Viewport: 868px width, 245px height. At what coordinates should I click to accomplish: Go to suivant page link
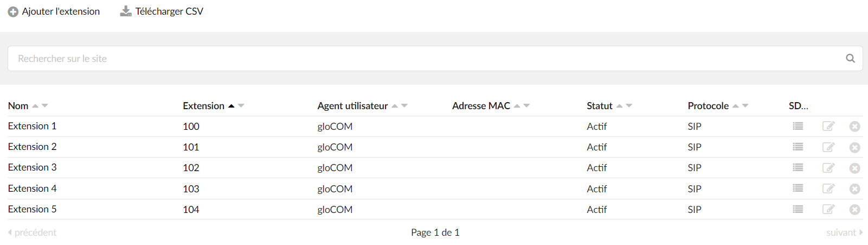pyautogui.click(x=844, y=233)
